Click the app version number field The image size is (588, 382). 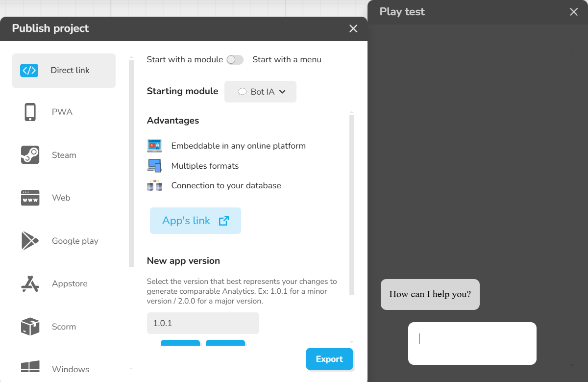coord(203,323)
